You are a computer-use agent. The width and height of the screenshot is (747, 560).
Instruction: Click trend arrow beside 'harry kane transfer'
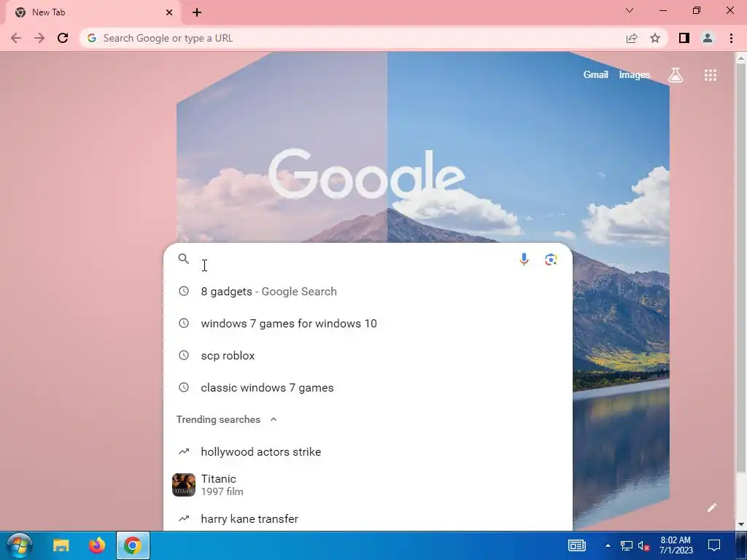183,518
